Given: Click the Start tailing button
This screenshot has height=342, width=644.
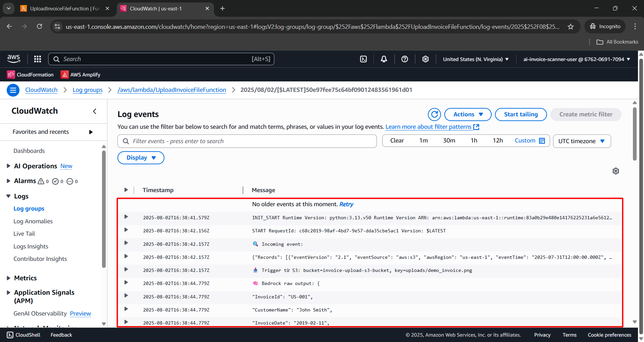Looking at the screenshot, I should pyautogui.click(x=521, y=114).
